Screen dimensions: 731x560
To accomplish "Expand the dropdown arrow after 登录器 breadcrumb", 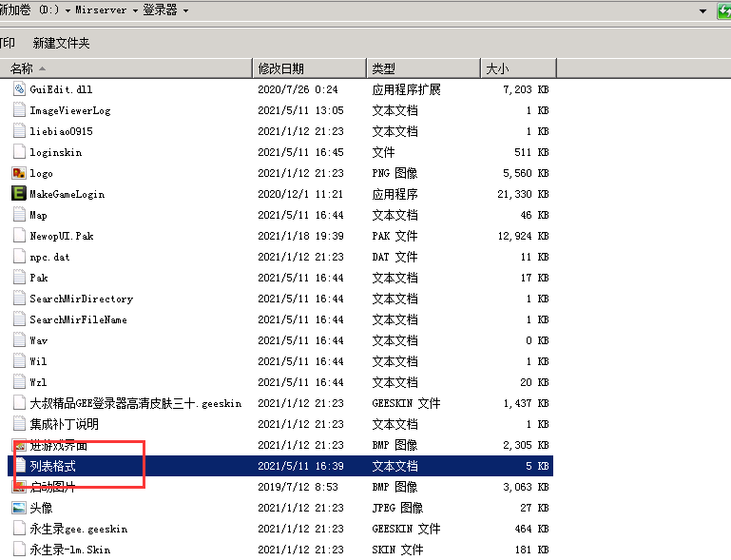I will point(184,10).
